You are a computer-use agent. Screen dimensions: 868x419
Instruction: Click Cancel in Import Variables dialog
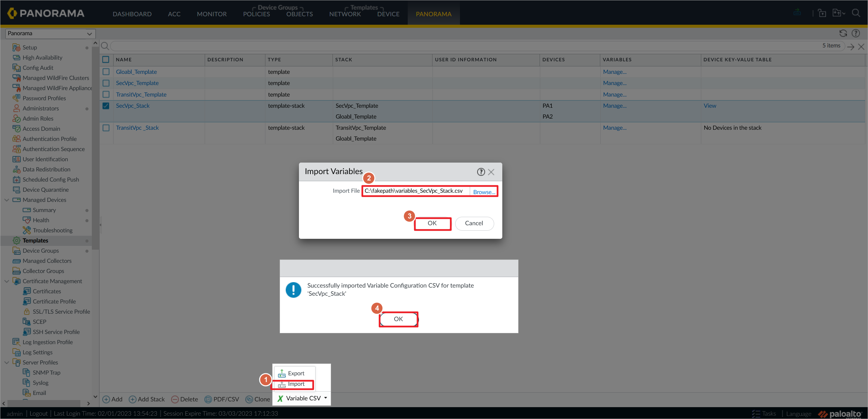click(474, 224)
